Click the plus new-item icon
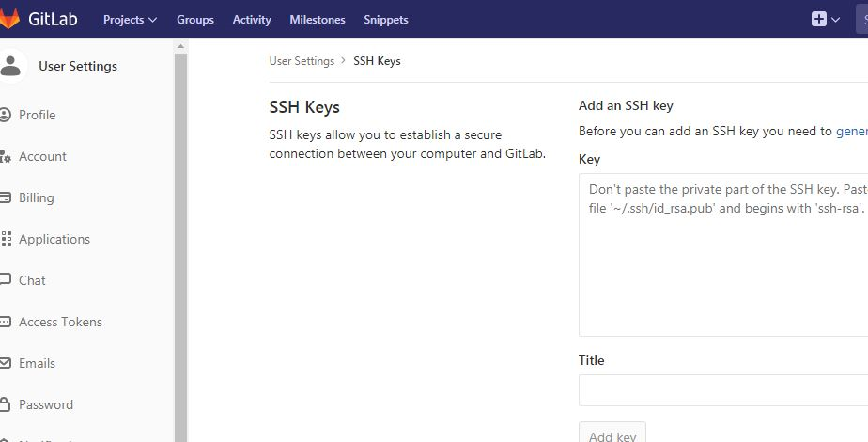 point(819,19)
